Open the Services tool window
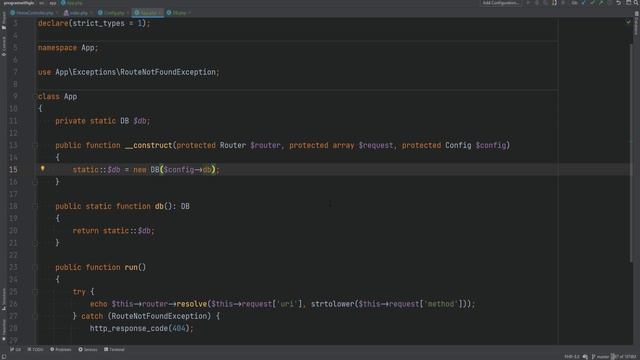Image resolution: width=640 pixels, height=360 pixels. coord(88,349)
